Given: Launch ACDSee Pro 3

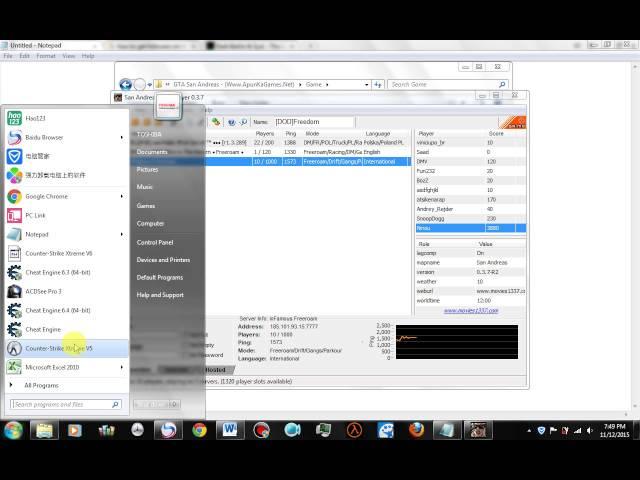Looking at the screenshot, I should pos(67,291).
